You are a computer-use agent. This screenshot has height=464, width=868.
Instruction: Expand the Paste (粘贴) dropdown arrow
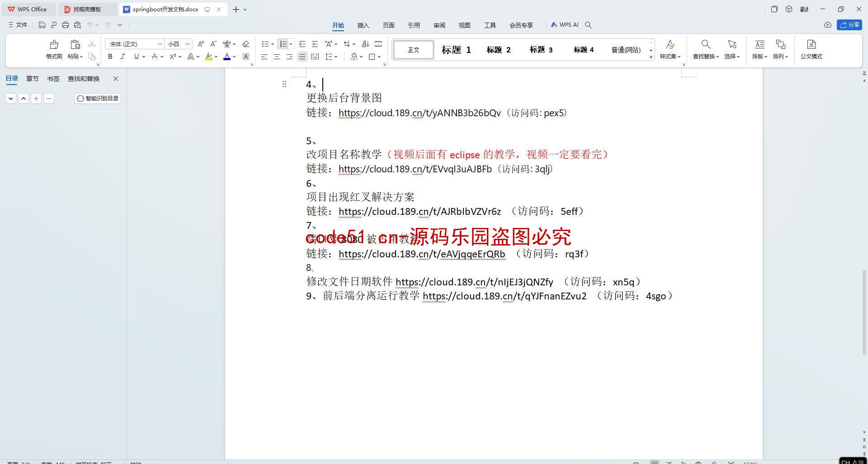[81, 57]
